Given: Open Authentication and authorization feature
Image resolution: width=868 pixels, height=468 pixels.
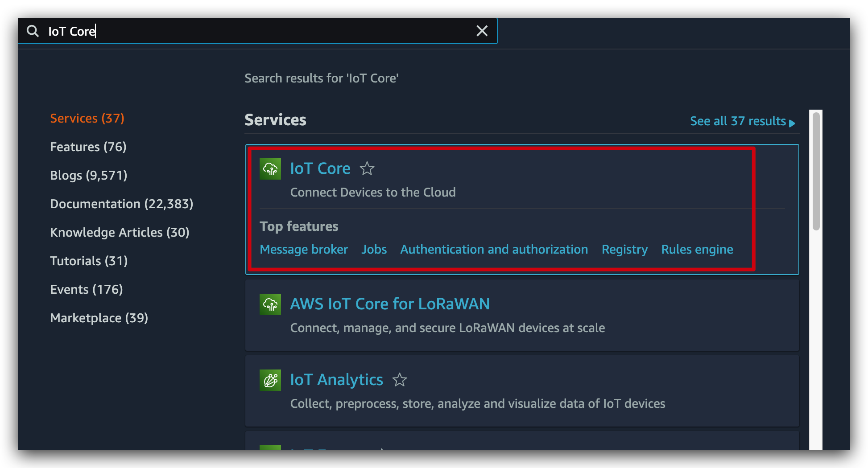Looking at the screenshot, I should click(494, 249).
